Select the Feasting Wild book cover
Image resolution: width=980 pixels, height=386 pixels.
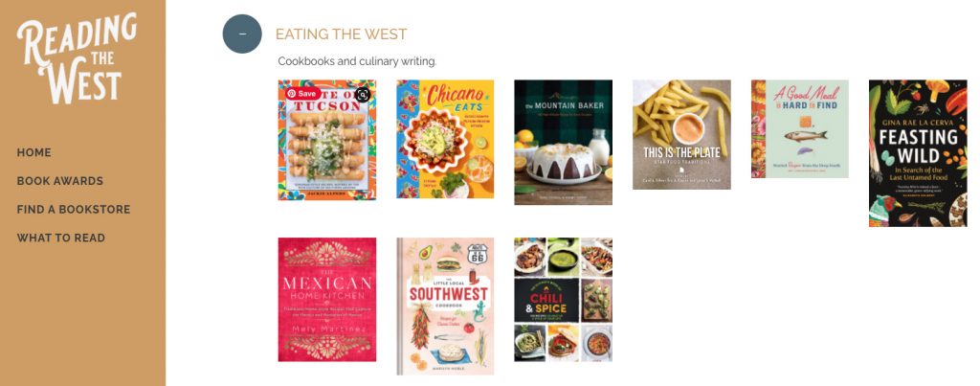[x=918, y=153]
